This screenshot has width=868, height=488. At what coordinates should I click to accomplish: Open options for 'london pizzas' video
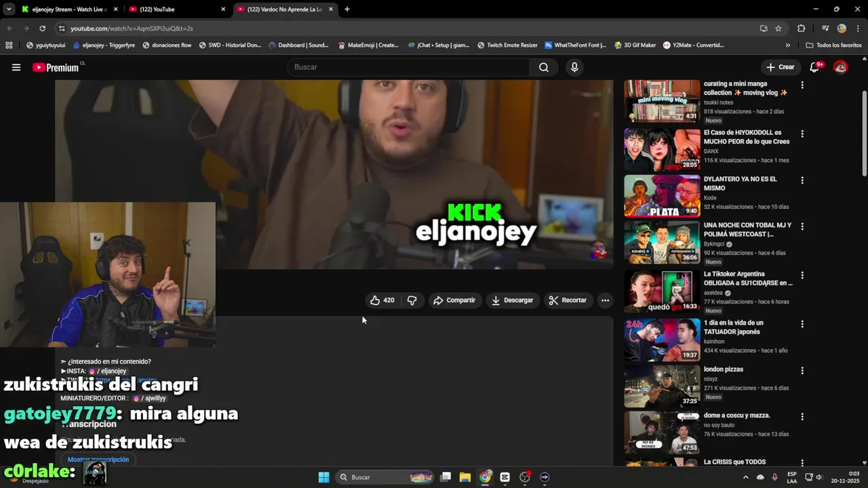tap(802, 371)
